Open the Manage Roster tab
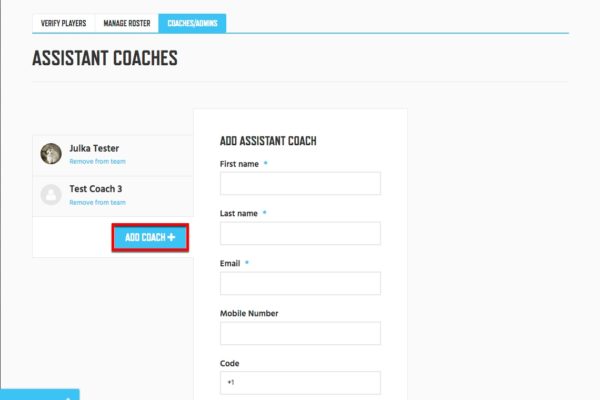This screenshot has width=600, height=400. coord(127,23)
